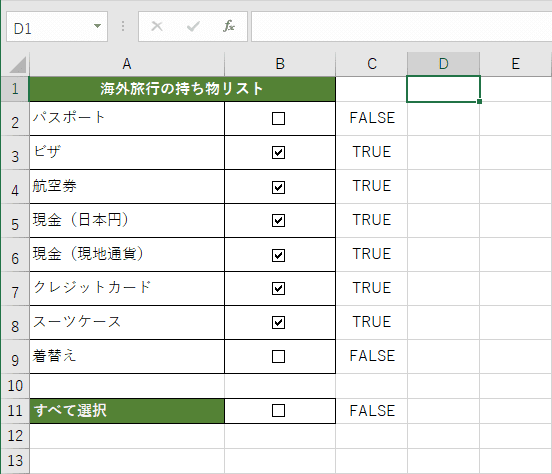Click the green すべて選択 cell
The image size is (552, 474).
point(127,411)
